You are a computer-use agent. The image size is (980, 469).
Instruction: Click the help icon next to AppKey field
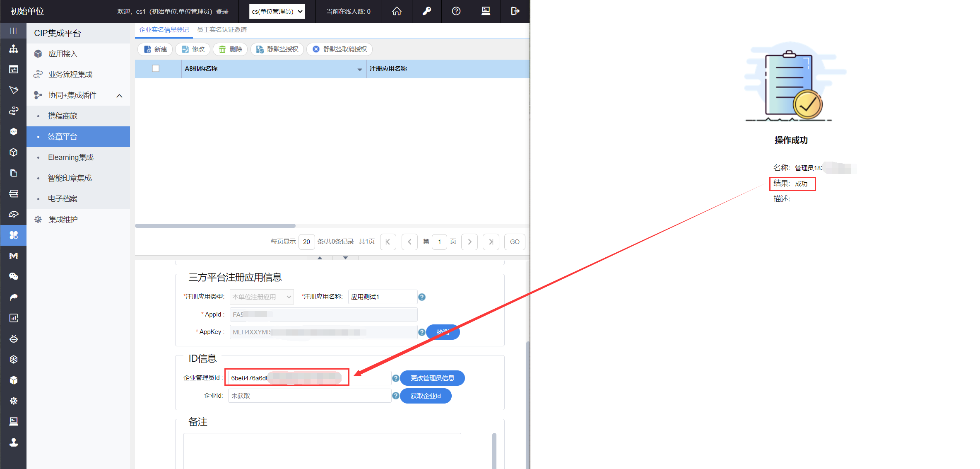[421, 332]
